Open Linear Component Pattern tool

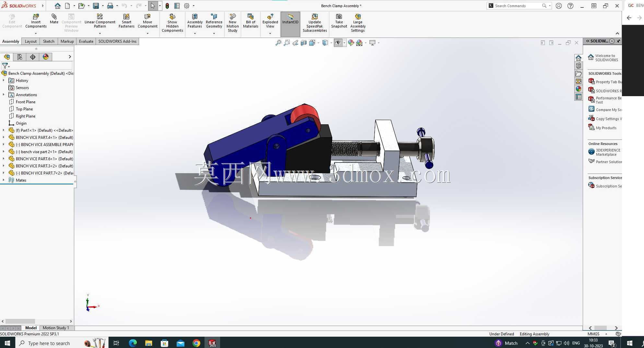100,21
